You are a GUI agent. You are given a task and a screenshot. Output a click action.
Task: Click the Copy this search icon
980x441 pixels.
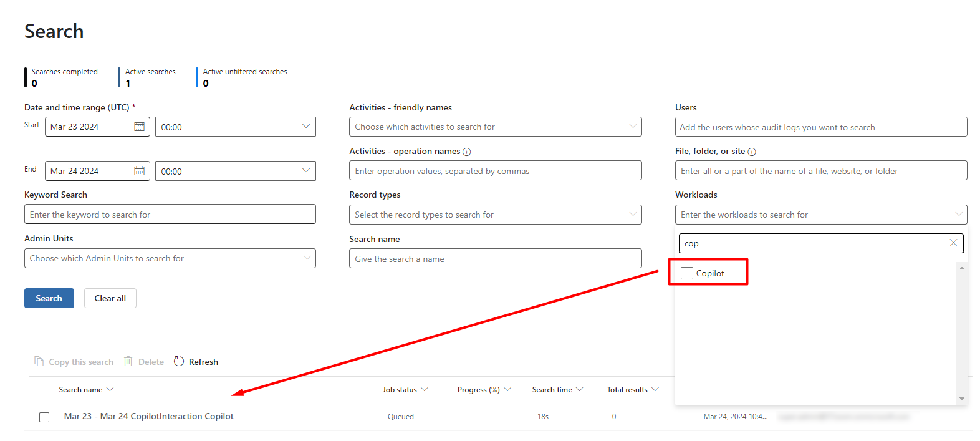point(39,362)
